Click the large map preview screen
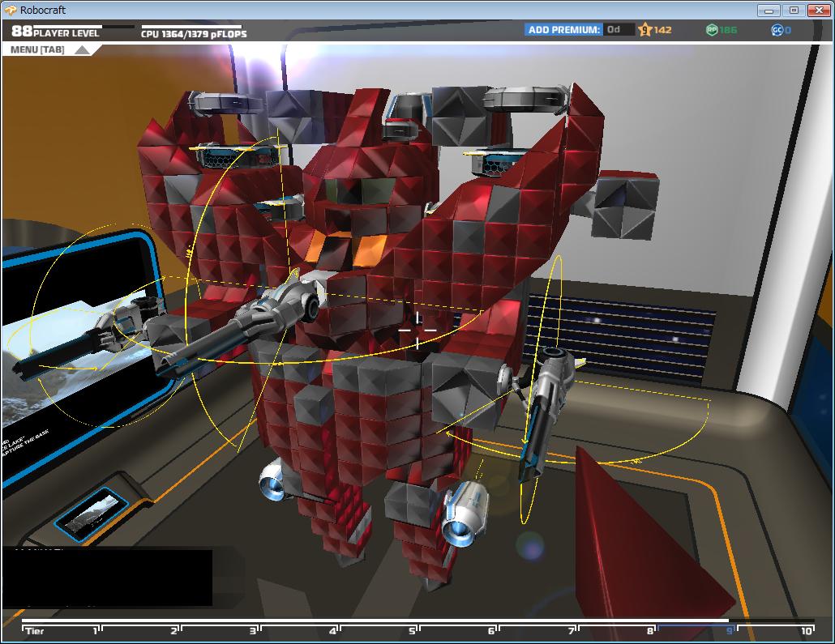The width and height of the screenshot is (835, 644). tap(80, 357)
